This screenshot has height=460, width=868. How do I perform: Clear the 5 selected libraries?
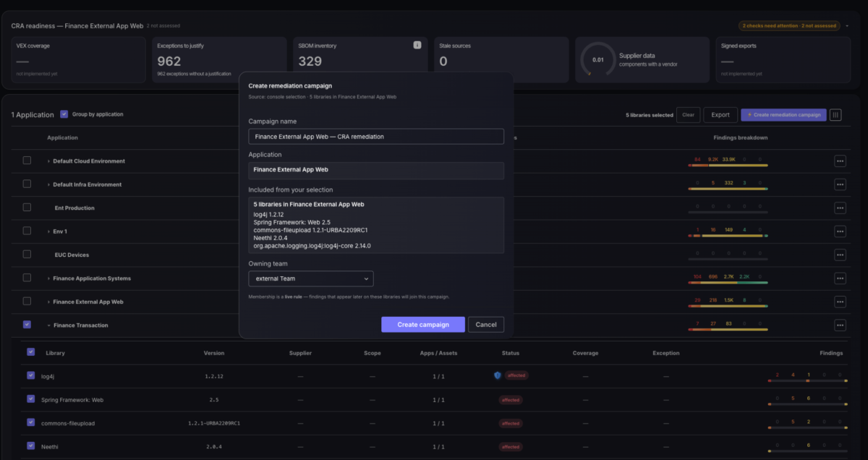[688, 114]
